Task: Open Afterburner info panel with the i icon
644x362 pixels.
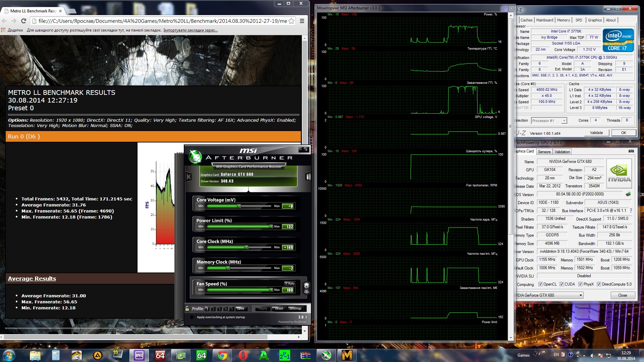Action: pyautogui.click(x=308, y=177)
